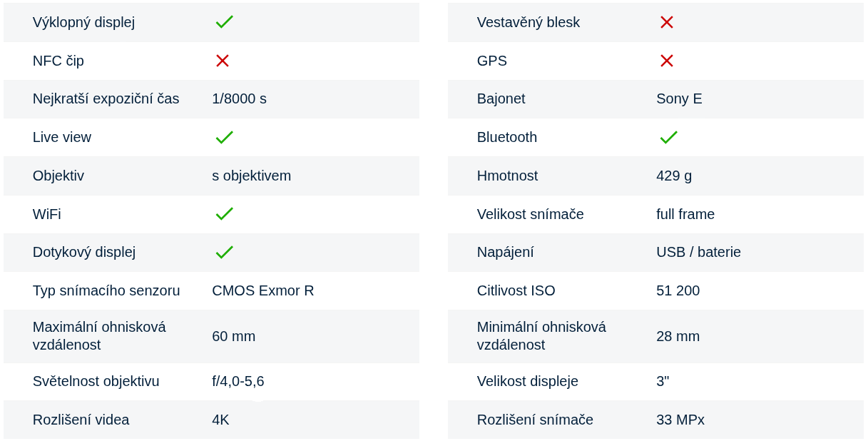Click the Maximální ohnisková vzdálenost label
The width and height of the screenshot is (868, 446).
tap(99, 335)
